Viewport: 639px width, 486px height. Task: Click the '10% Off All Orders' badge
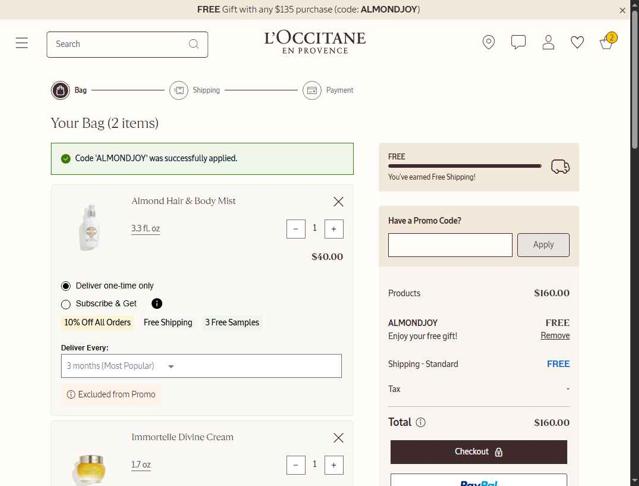click(x=97, y=322)
